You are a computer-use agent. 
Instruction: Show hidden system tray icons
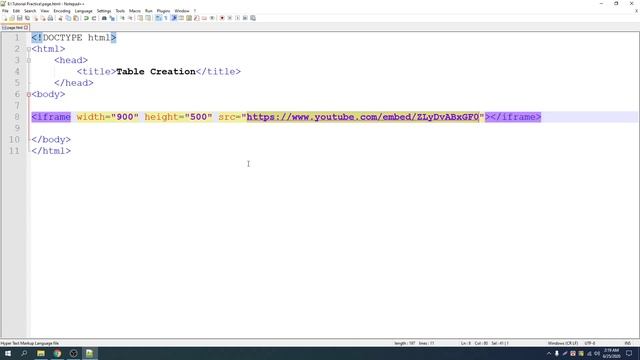click(549, 353)
